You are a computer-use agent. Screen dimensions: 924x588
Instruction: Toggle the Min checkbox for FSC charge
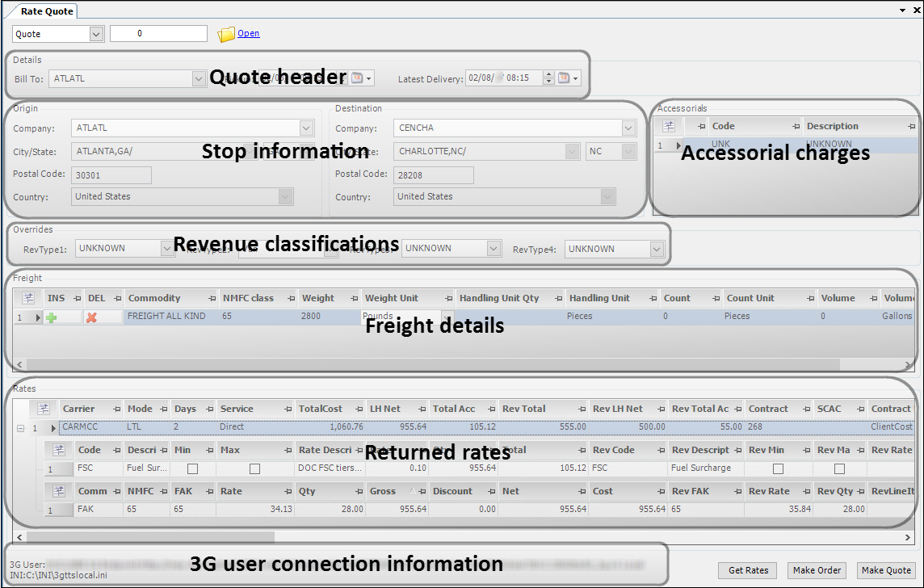pyautogui.click(x=192, y=468)
